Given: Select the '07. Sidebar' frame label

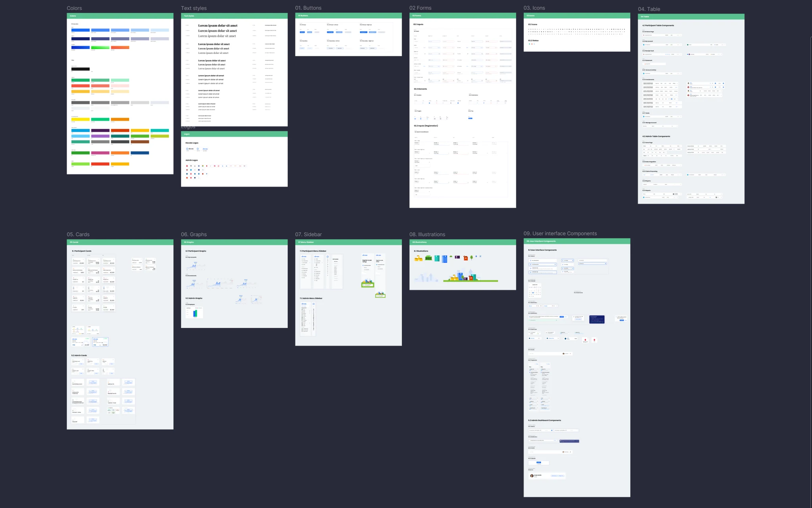Looking at the screenshot, I should tap(308, 235).
